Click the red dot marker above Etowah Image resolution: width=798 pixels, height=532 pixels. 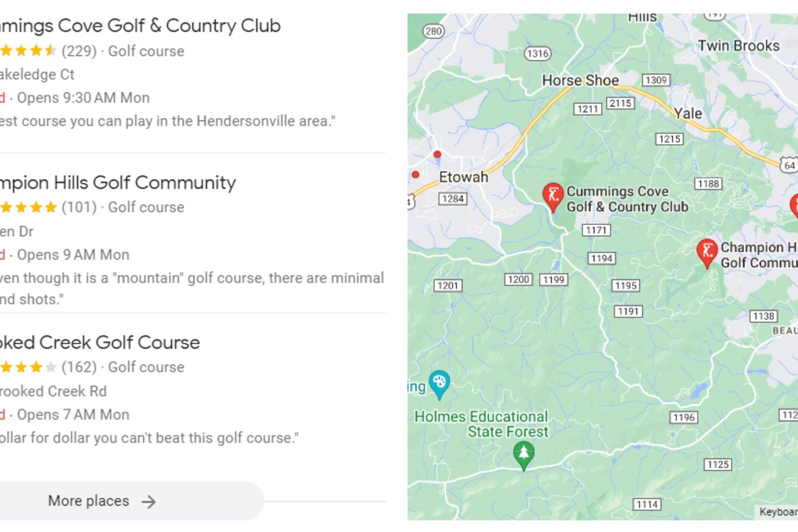[437, 154]
